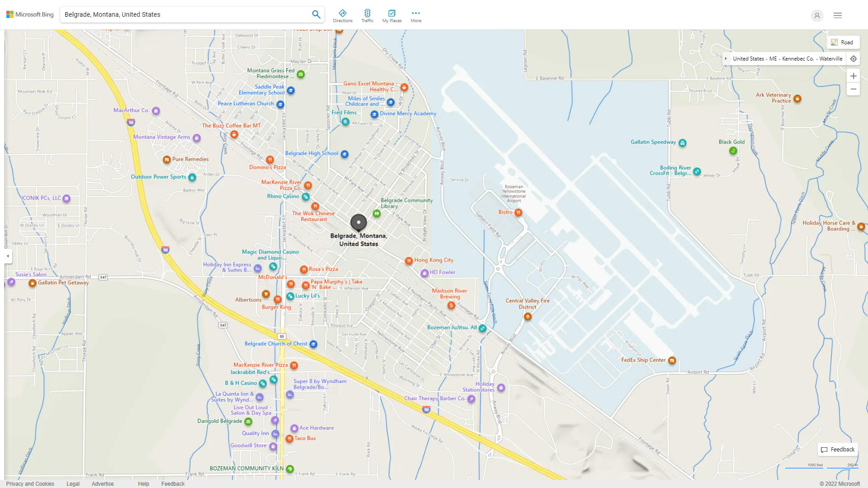Image resolution: width=868 pixels, height=488 pixels.
Task: Click the locate me icon
Action: coord(853,59)
